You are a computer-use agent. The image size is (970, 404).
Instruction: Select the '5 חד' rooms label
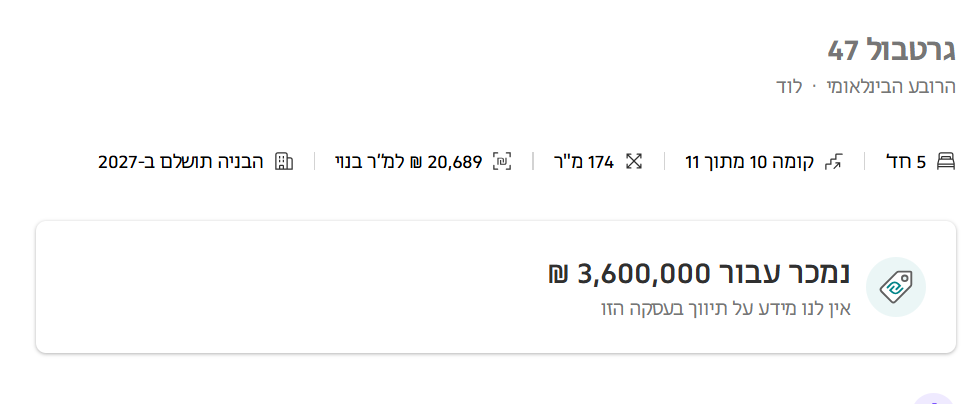pyautogui.click(x=906, y=161)
